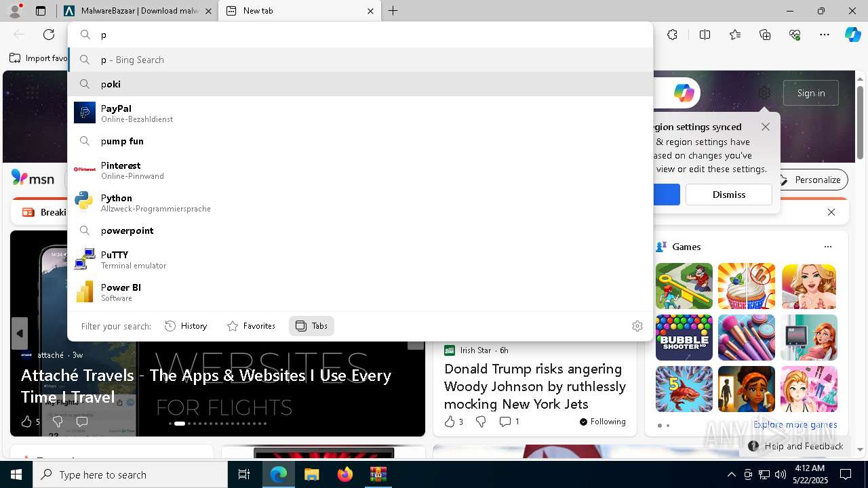Open Browser essentials heart icon

click(795, 35)
